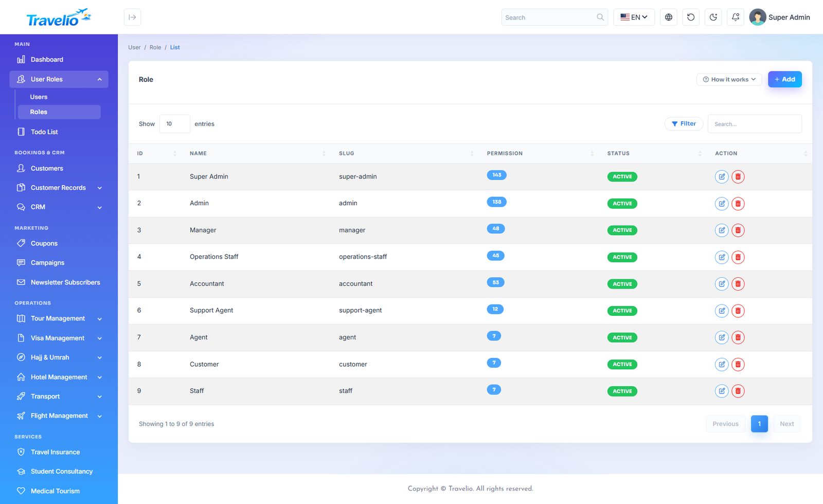The width and height of the screenshot is (823, 504).
Task: Click the Role breadcrumb link
Action: [155, 47]
